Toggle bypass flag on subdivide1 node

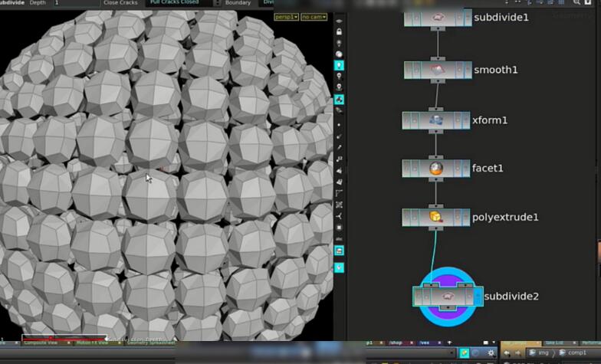(409, 17)
